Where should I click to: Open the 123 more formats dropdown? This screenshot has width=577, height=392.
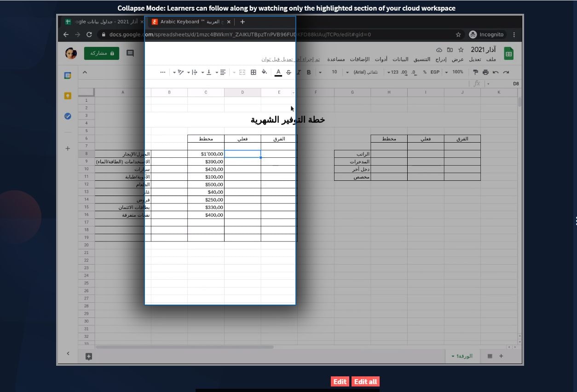point(392,72)
